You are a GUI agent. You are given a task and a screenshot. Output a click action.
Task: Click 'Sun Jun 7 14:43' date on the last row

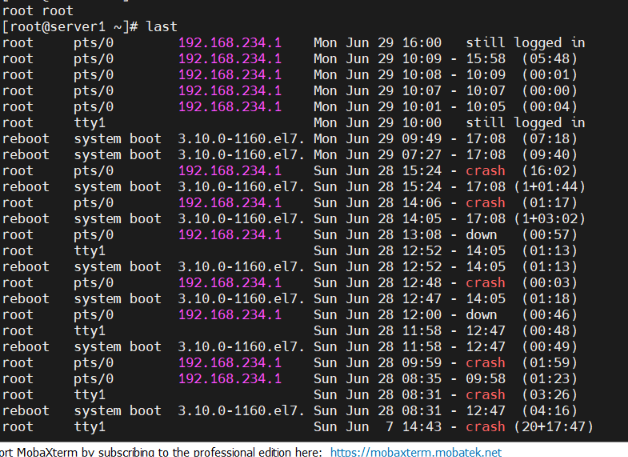tap(377, 427)
